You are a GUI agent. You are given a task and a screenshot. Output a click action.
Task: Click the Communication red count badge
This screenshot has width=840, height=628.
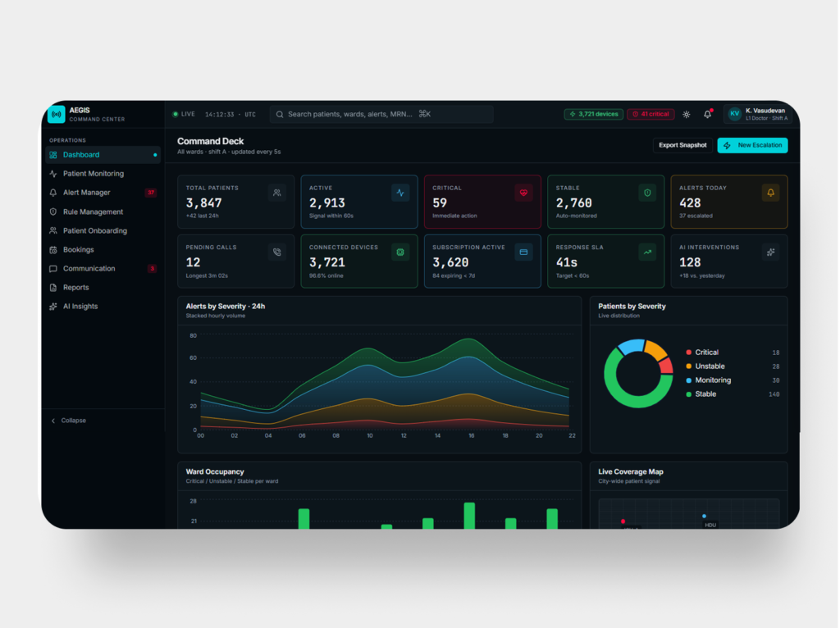[152, 268]
